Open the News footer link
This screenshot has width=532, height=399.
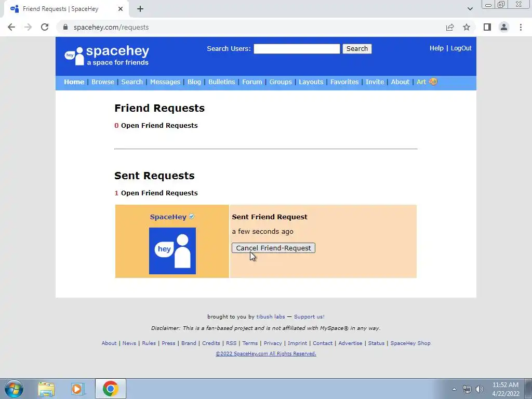[x=129, y=343]
